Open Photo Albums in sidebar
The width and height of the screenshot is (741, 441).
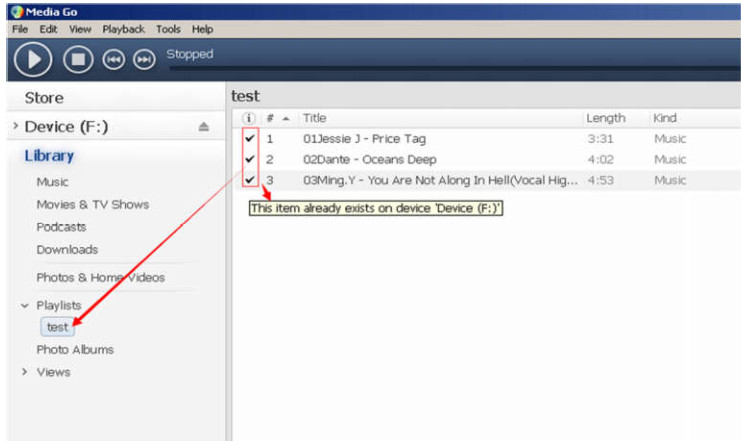(x=75, y=350)
